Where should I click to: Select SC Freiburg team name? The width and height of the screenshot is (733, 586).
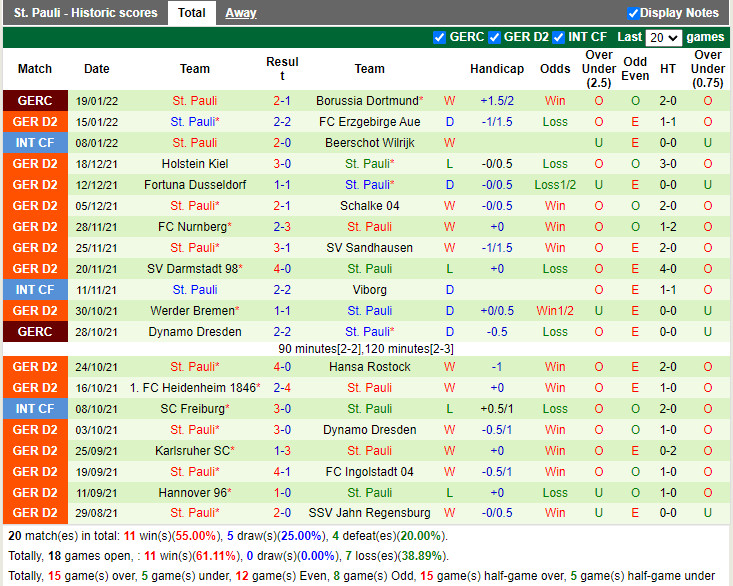tap(193, 409)
